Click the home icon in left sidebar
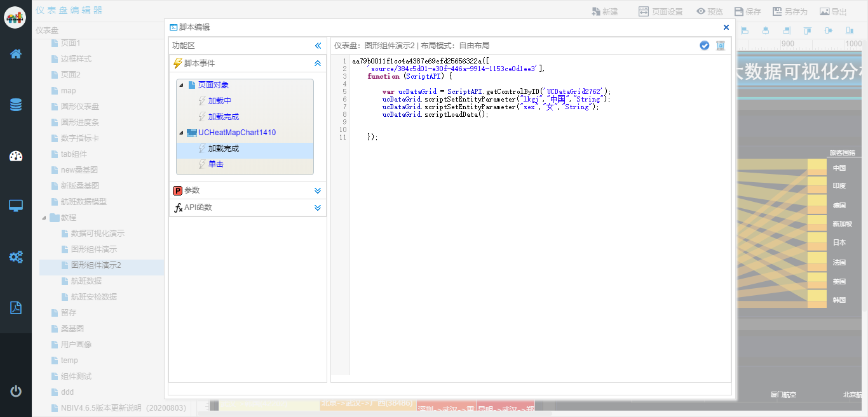868x417 pixels. [x=16, y=54]
